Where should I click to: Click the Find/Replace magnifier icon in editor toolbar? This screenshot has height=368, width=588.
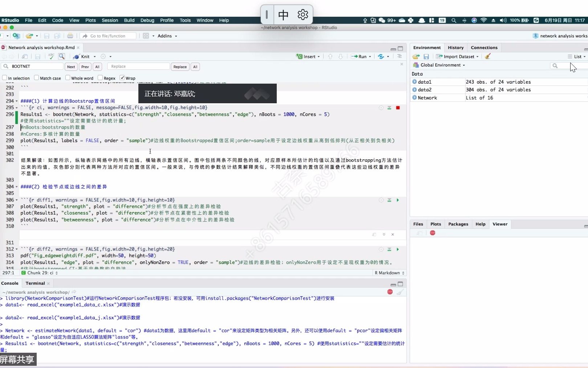pos(62,56)
